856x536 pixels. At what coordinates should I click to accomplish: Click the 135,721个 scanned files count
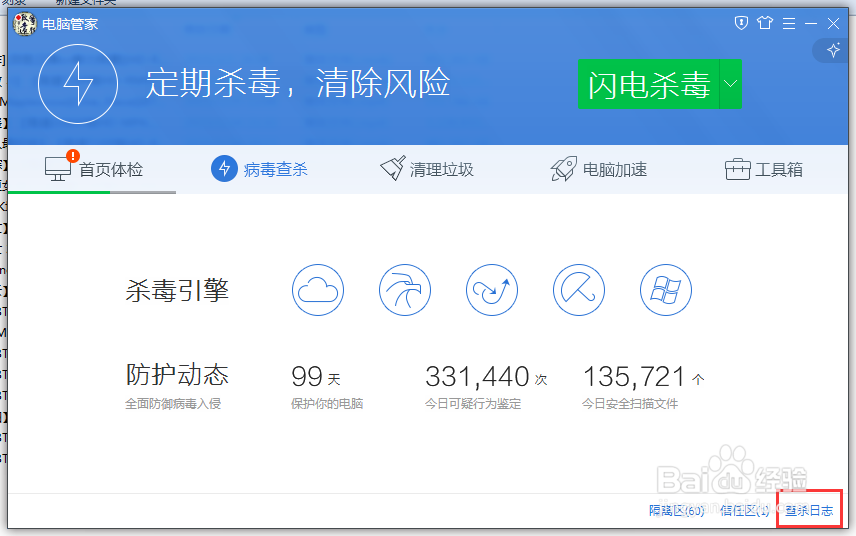click(x=644, y=377)
